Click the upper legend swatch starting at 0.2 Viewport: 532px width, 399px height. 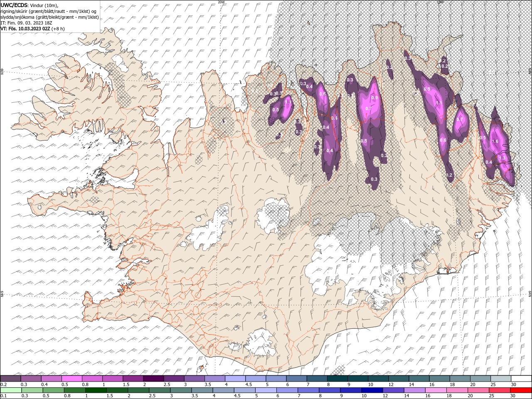coord(11,378)
